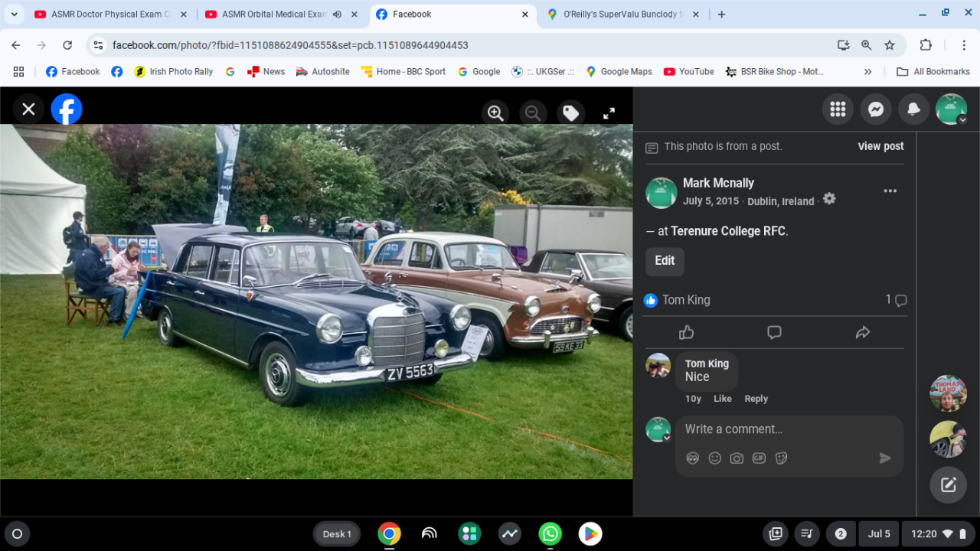Enter fullscreen photo view
The height and width of the screenshot is (551, 980).
[x=609, y=113]
